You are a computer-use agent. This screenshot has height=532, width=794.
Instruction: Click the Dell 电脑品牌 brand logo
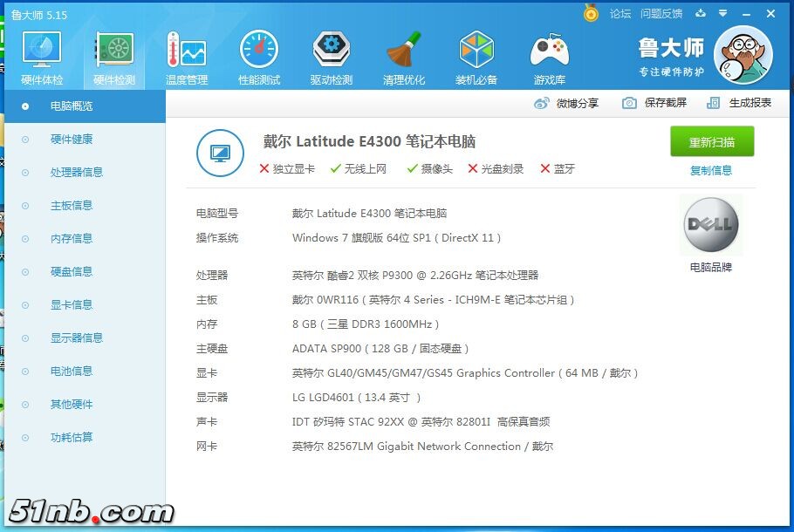pyautogui.click(x=711, y=225)
